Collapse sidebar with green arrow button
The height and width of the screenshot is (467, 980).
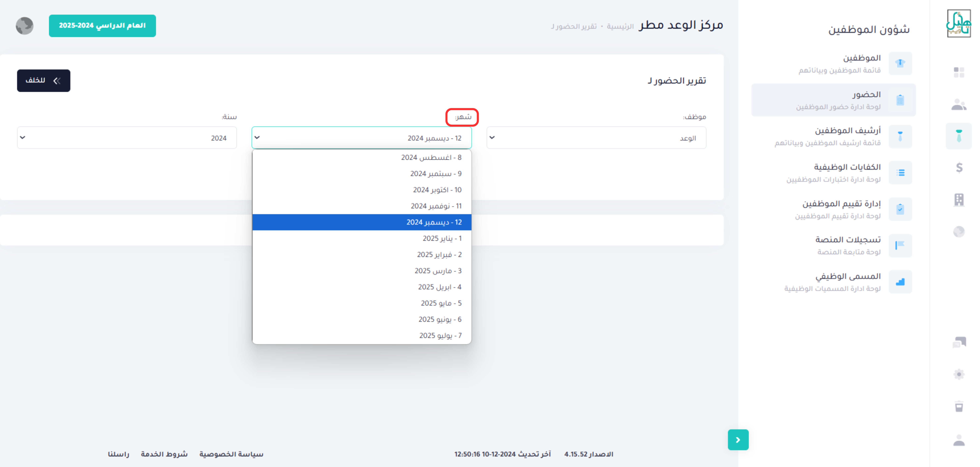coord(738,440)
